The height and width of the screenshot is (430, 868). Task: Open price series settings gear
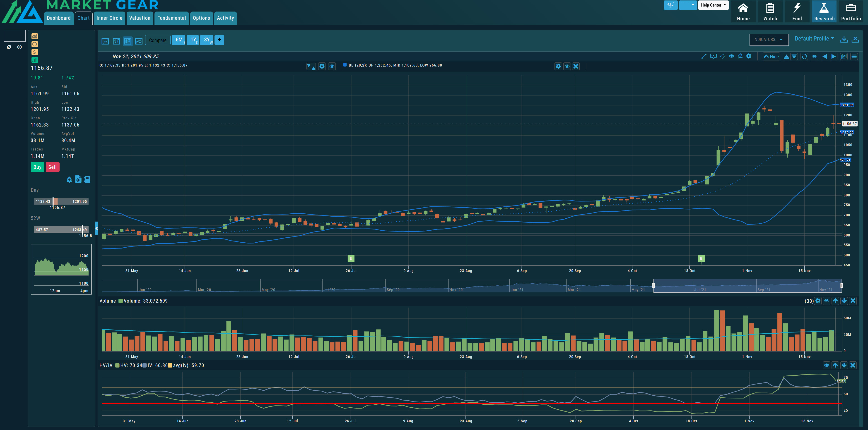click(322, 66)
